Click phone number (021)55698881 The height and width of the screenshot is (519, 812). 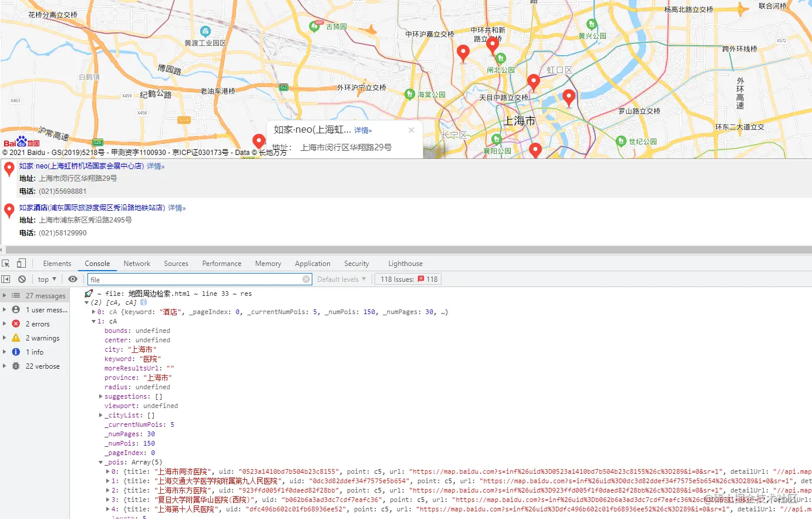[62, 191]
